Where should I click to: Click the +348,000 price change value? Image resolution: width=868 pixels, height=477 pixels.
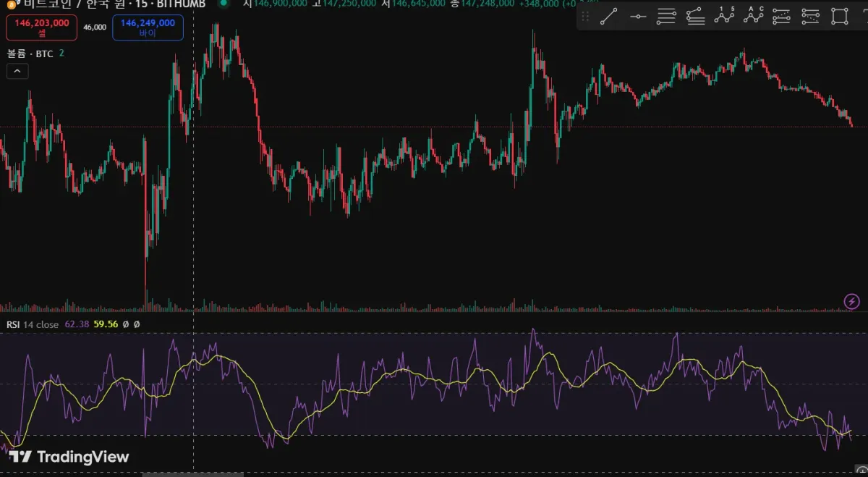click(x=539, y=3)
